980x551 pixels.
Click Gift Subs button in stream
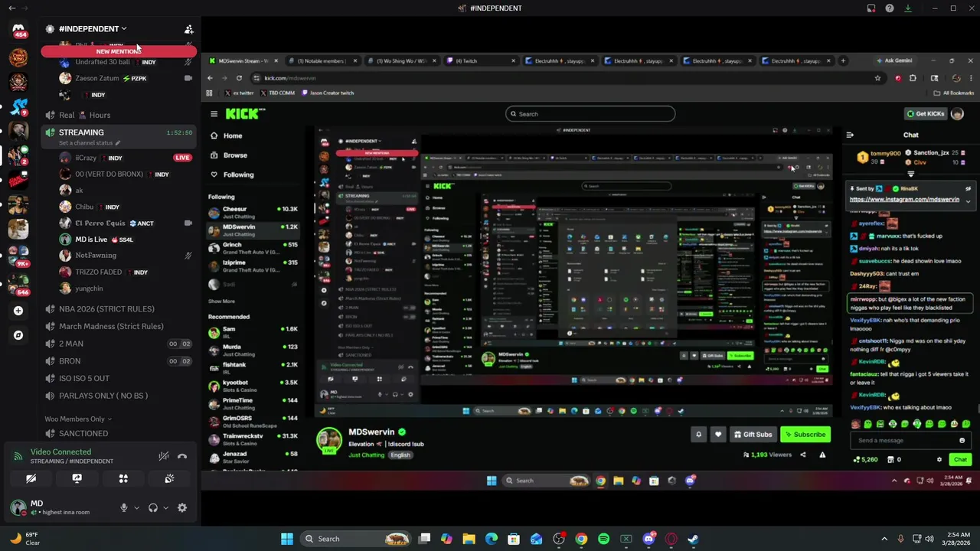(753, 435)
